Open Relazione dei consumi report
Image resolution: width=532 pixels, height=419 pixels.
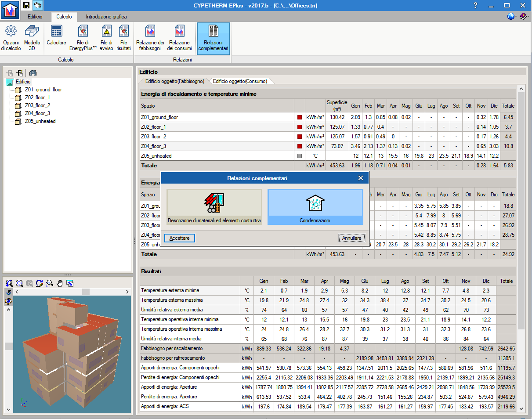pyautogui.click(x=179, y=39)
